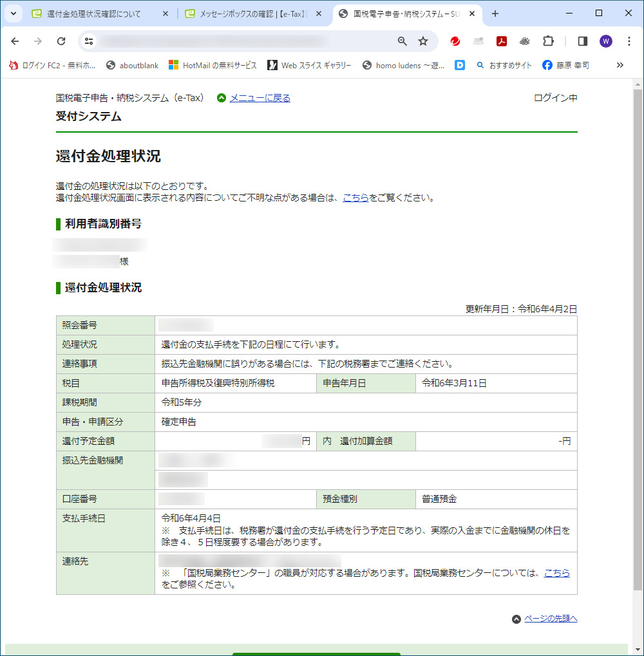Viewport: 644px width, 656px height.
Task: Click the ページの先頭へ link
Action: (x=551, y=619)
